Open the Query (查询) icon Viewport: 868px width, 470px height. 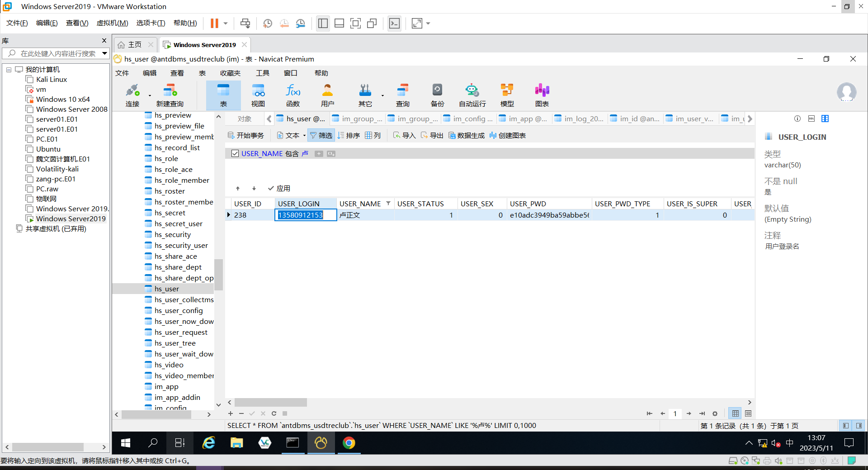[x=403, y=95]
